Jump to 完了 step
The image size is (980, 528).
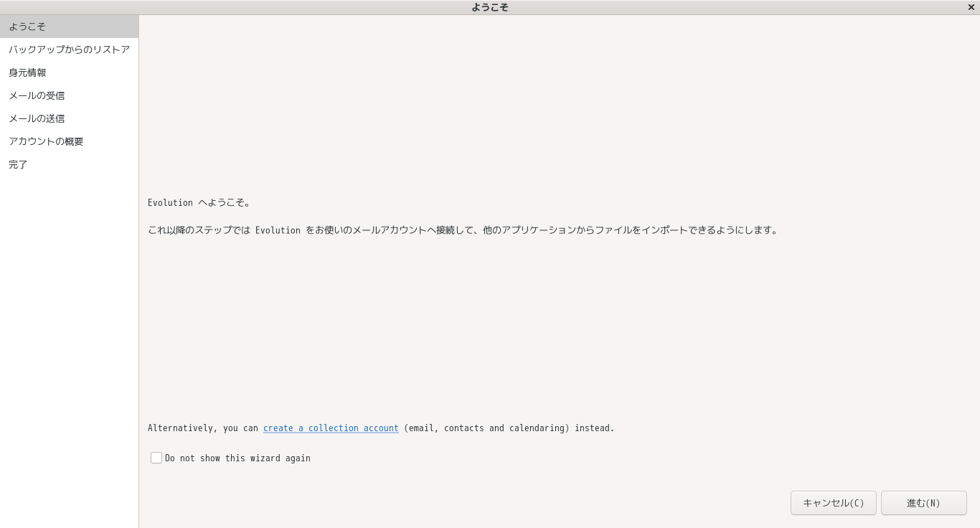click(69, 164)
